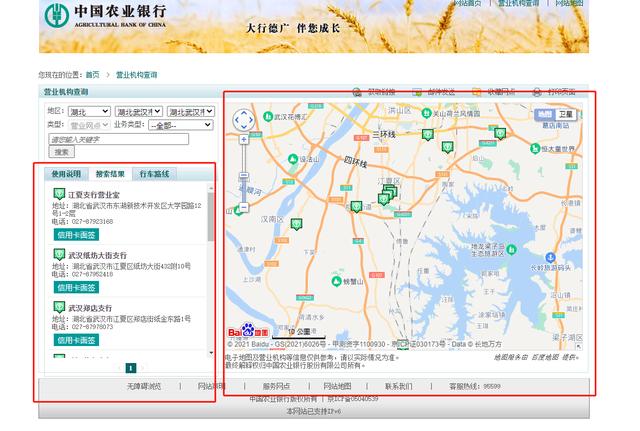Switch to the 搜索结果 tab
Image resolution: width=640 pixels, height=431 pixels.
point(110,174)
